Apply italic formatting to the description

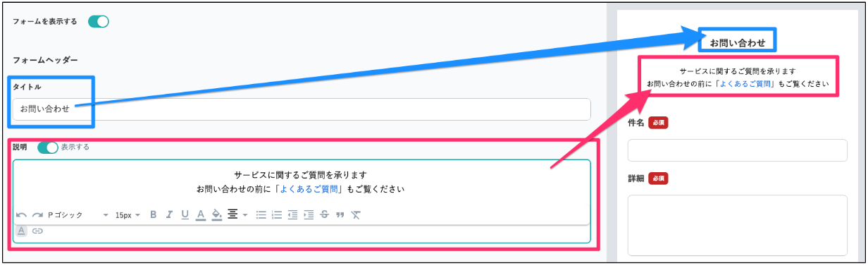click(x=169, y=214)
